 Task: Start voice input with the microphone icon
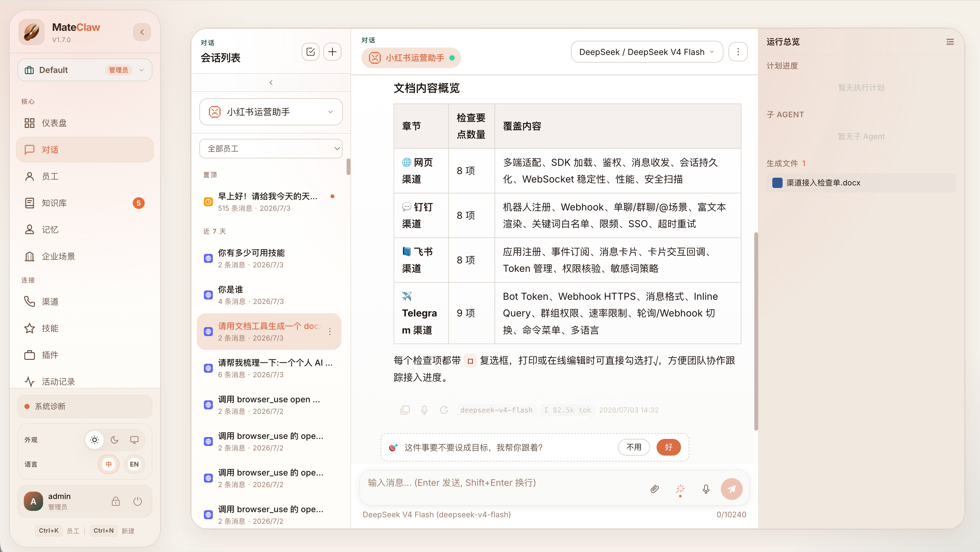coord(706,488)
